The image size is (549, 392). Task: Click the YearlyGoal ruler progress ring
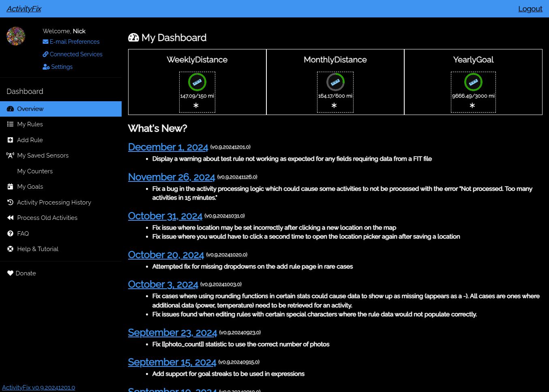[x=473, y=82]
